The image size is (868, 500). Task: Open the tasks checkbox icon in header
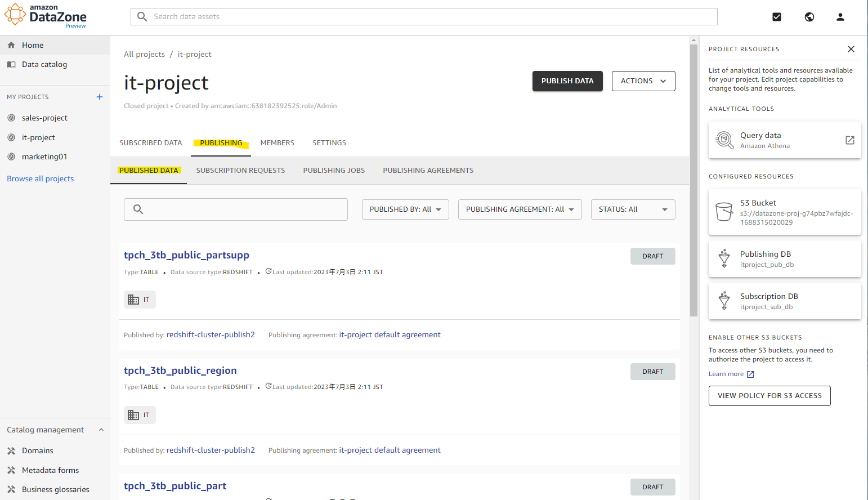pyautogui.click(x=777, y=17)
